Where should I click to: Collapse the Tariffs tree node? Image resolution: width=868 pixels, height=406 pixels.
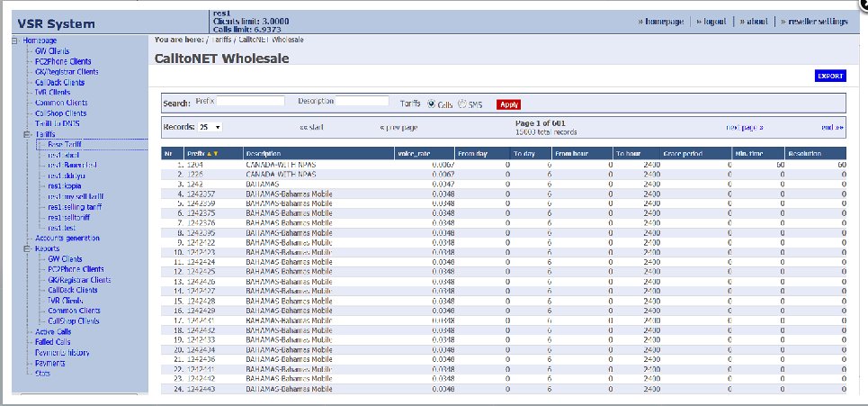click(x=27, y=134)
